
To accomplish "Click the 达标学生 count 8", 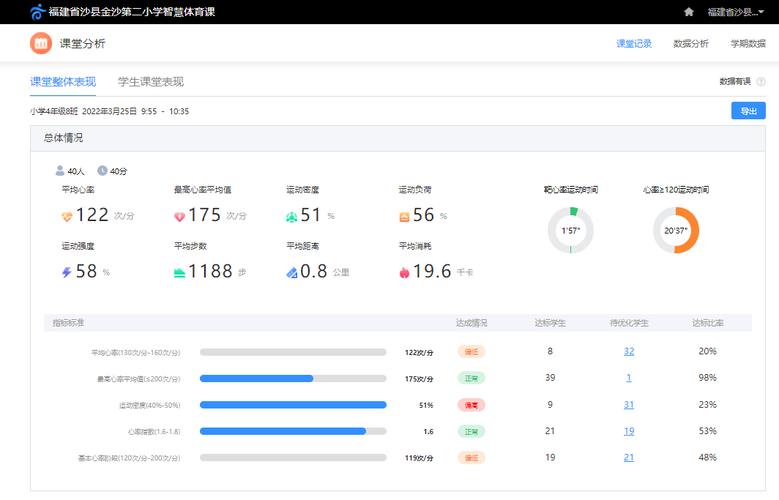I will (x=550, y=351).
